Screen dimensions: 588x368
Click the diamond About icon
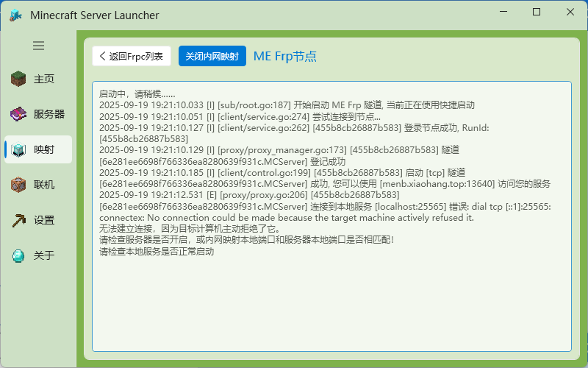pos(18,255)
